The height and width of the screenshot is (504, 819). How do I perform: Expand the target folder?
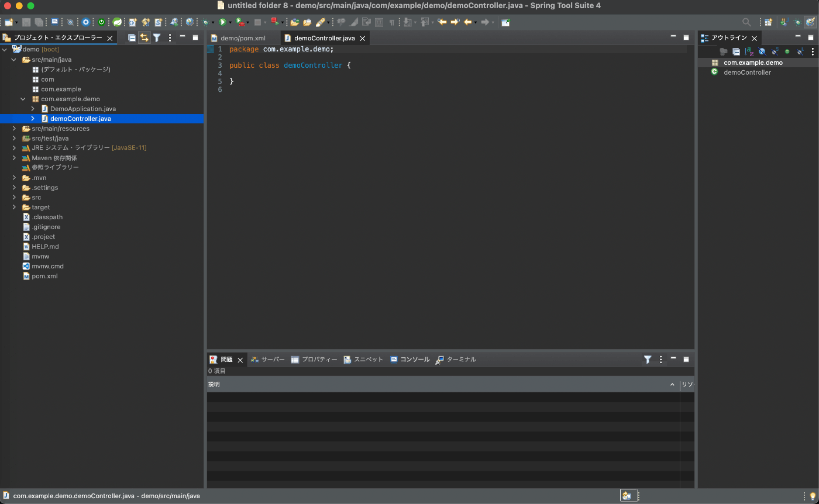pos(14,207)
